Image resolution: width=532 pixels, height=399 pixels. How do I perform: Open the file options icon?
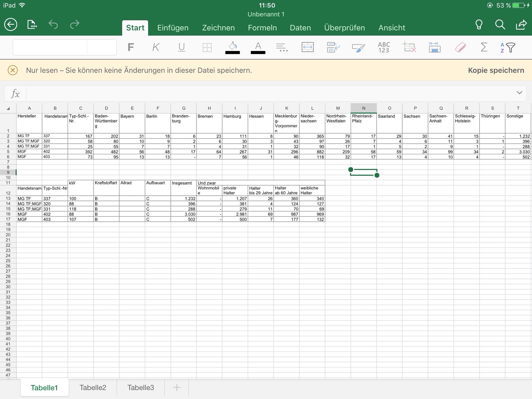[x=32, y=25]
